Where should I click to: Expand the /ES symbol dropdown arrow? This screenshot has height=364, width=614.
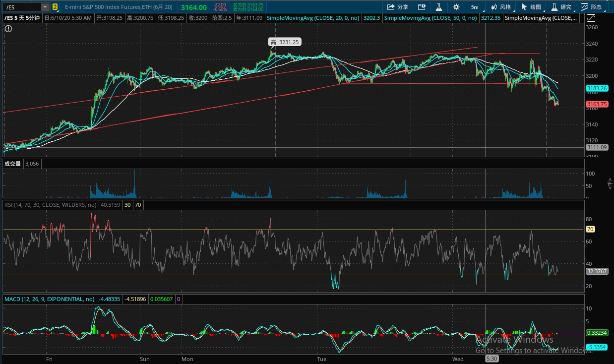point(45,7)
